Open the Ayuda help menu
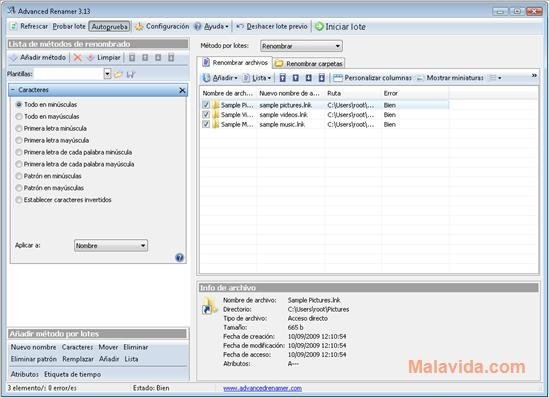The width and height of the screenshot is (549, 398). click(212, 26)
